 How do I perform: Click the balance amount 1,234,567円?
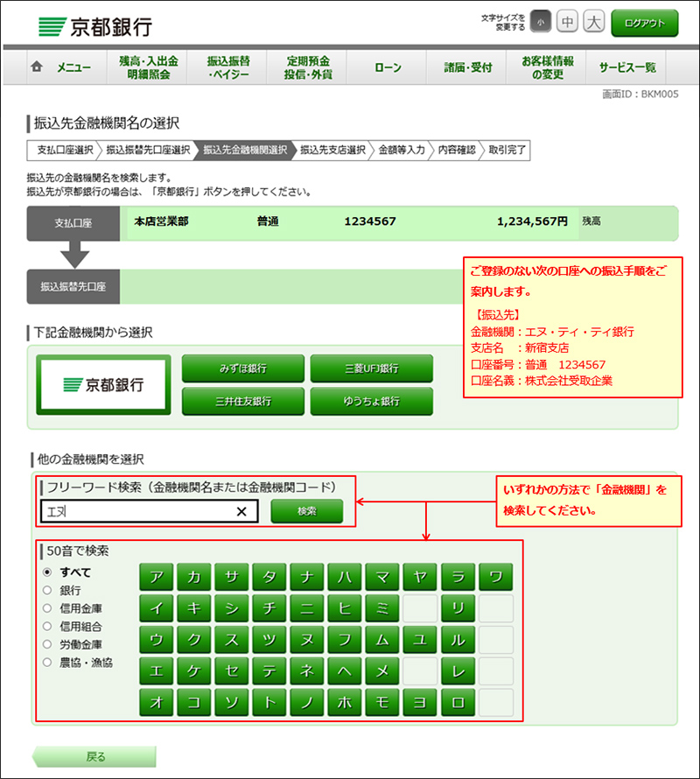pos(532,221)
